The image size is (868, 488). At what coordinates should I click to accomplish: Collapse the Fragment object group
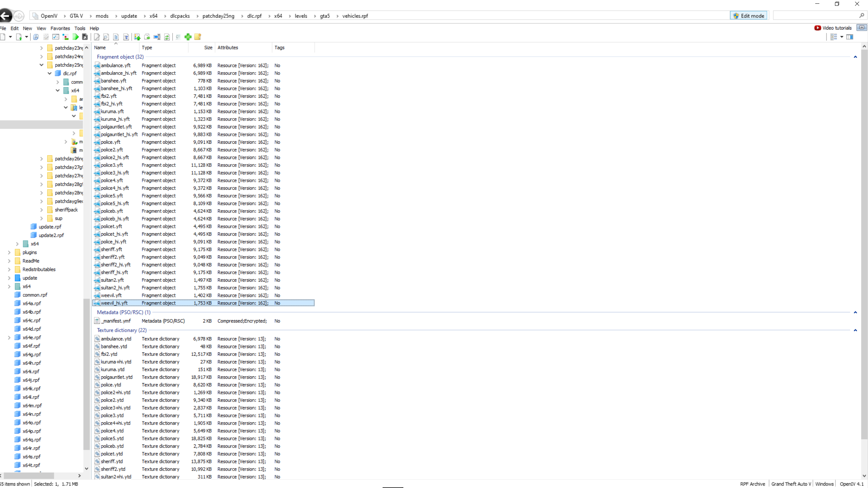[x=855, y=57]
